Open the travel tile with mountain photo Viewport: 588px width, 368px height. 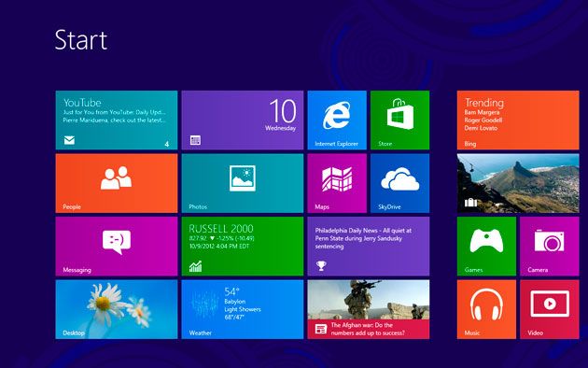tap(518, 183)
